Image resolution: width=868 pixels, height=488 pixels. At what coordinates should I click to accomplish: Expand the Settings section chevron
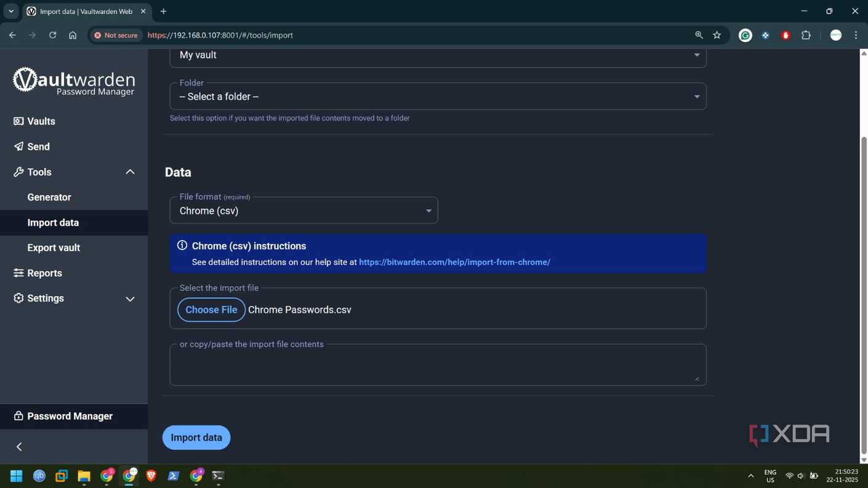click(x=130, y=298)
